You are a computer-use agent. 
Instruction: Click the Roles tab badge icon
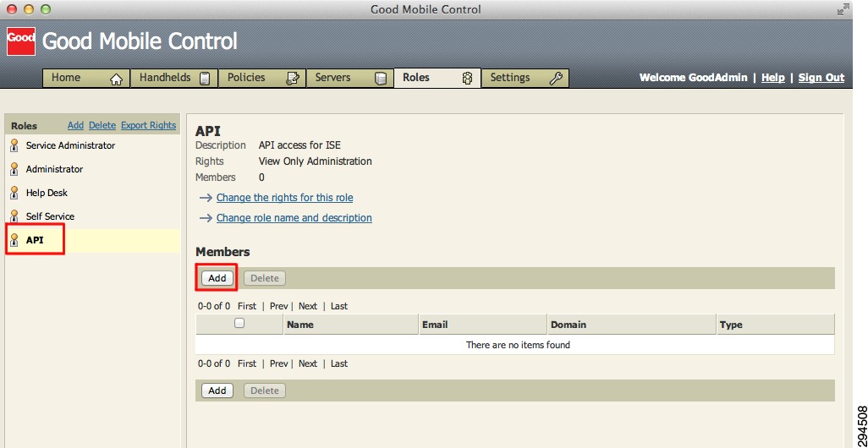pos(467,79)
